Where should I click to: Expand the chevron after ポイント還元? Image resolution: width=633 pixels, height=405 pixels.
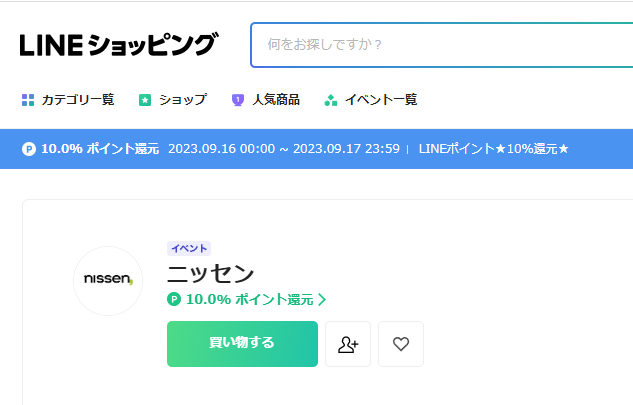[x=322, y=299]
